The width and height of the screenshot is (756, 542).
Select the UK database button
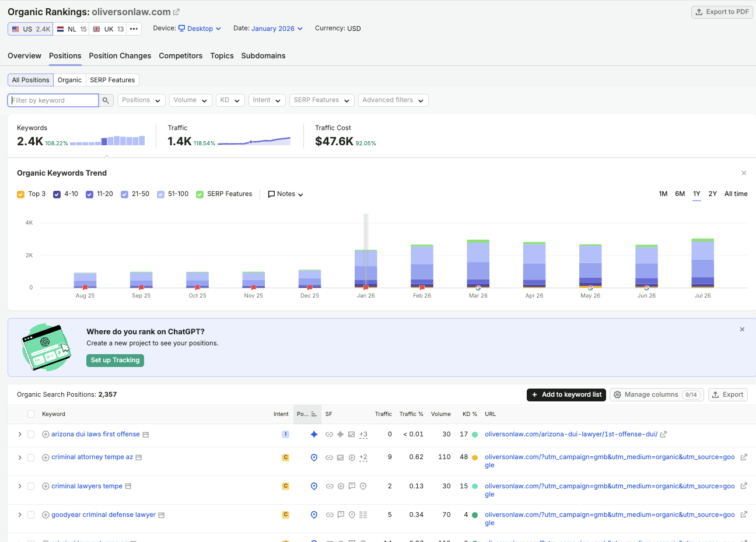click(x=108, y=29)
